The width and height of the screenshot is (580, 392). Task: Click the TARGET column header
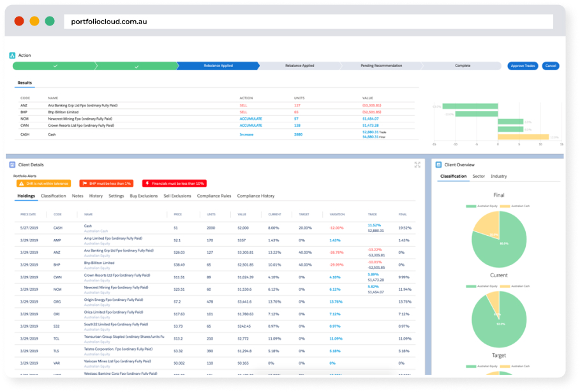pyautogui.click(x=304, y=214)
